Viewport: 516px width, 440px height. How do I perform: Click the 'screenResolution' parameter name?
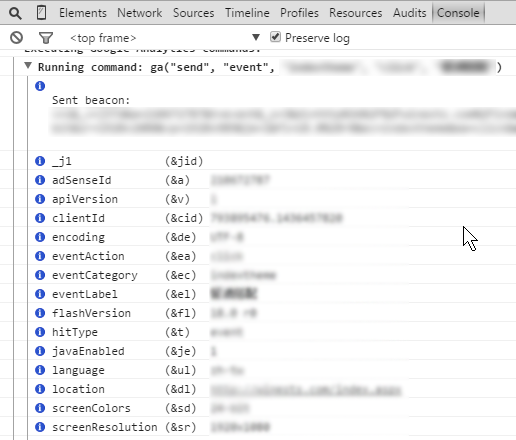[x=105, y=427]
